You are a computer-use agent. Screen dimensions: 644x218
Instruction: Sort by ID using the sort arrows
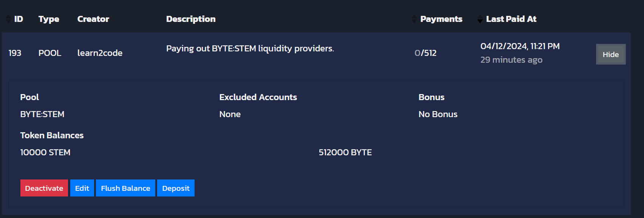[x=8, y=19]
